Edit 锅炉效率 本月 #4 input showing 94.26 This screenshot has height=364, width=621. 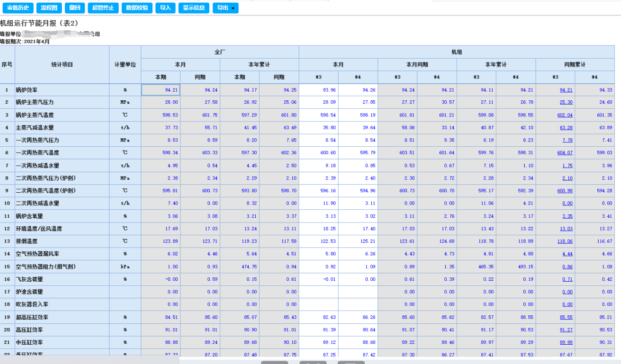(358, 90)
